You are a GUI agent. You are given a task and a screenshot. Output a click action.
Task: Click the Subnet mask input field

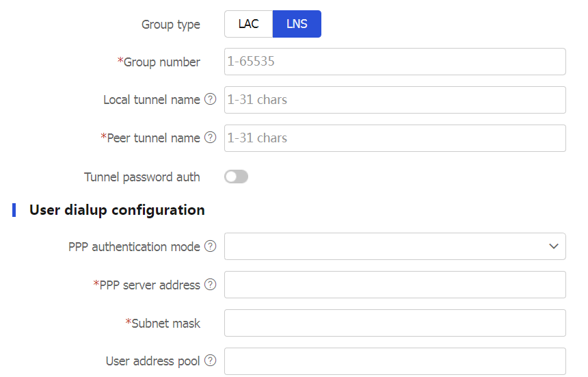395,323
